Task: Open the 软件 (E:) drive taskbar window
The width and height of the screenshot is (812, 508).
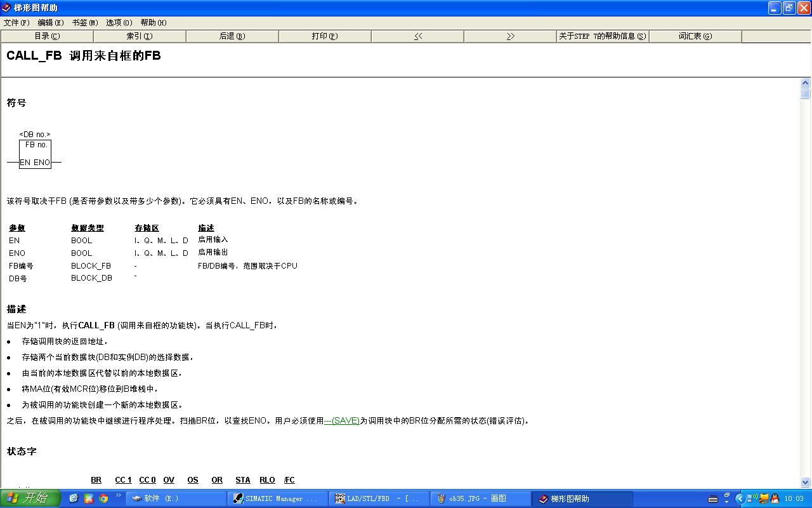Action: point(176,498)
